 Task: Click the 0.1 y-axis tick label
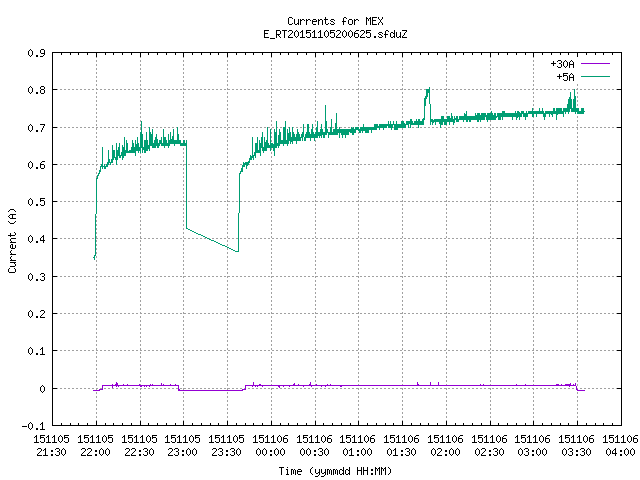36,351
